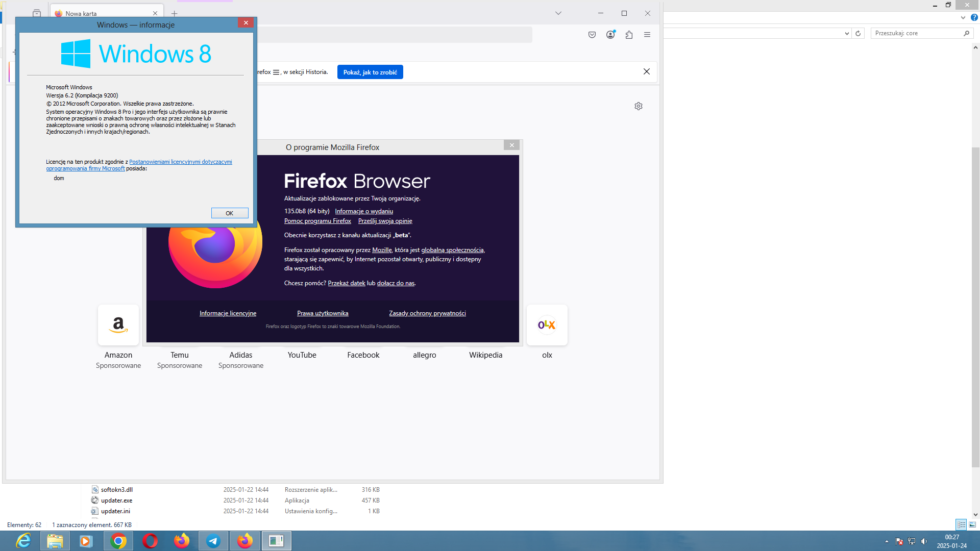Expand the Explorer ribbon chevron
980x551 pixels.
pos(963,17)
